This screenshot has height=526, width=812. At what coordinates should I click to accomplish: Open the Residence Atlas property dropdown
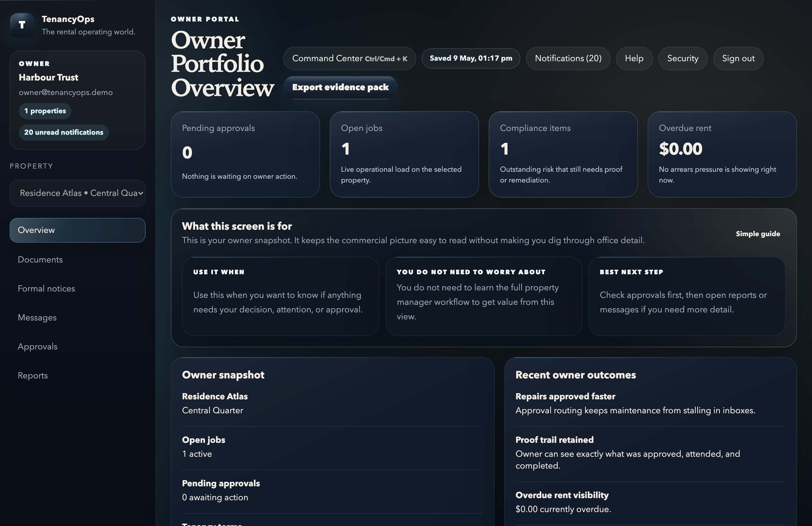77,193
